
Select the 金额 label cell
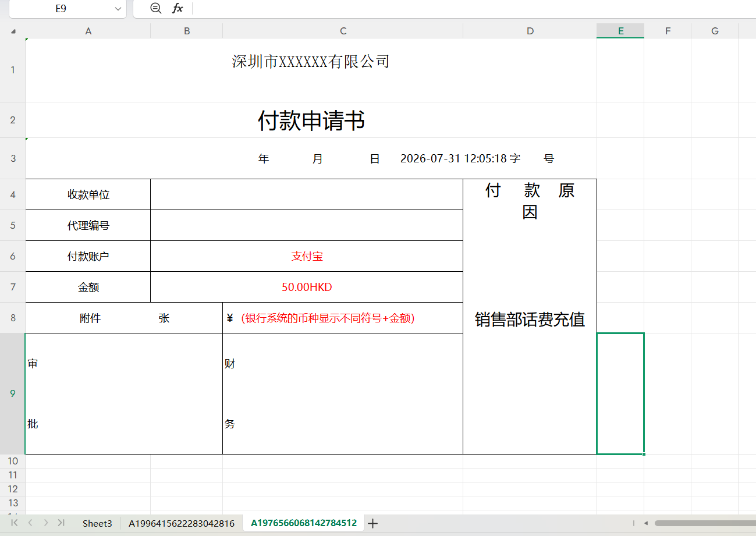coord(88,287)
